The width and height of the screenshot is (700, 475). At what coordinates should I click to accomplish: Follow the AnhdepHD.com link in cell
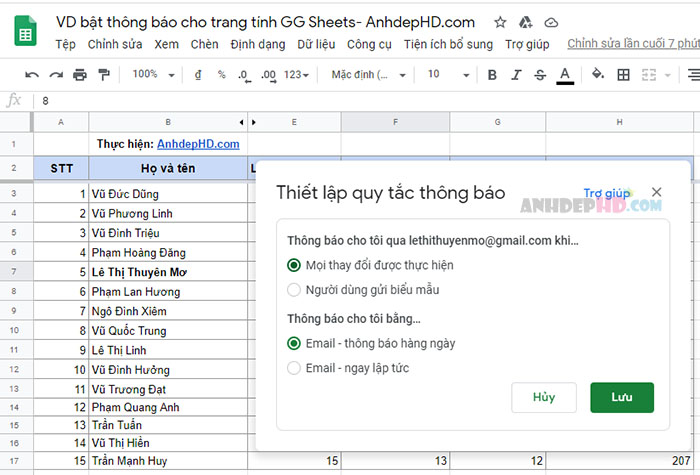point(198,144)
